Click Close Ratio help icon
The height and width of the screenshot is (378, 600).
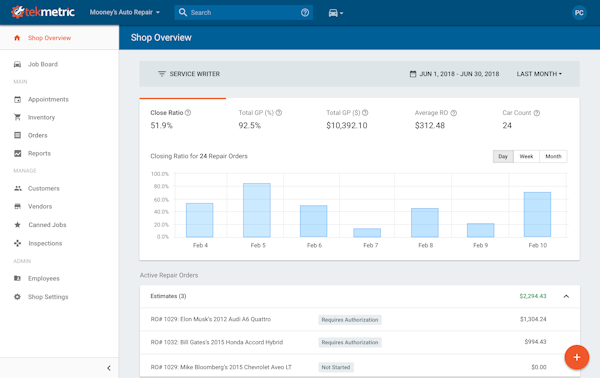(188, 113)
